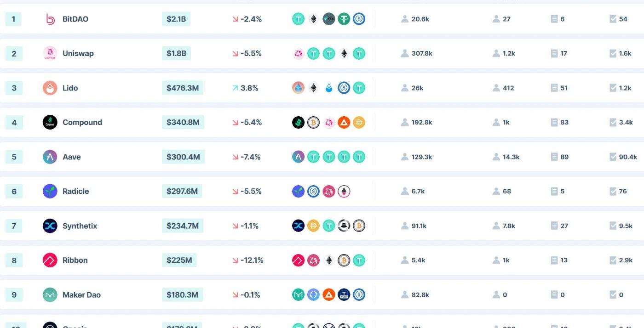Image resolution: width=644 pixels, height=328 pixels.
Task: Click the members person icon beside 307.8k
Action: [405, 53]
